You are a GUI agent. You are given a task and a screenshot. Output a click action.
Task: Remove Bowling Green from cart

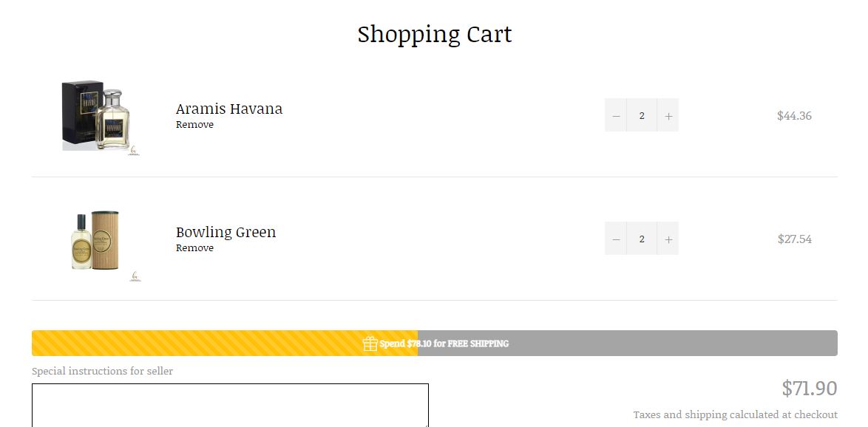click(194, 248)
